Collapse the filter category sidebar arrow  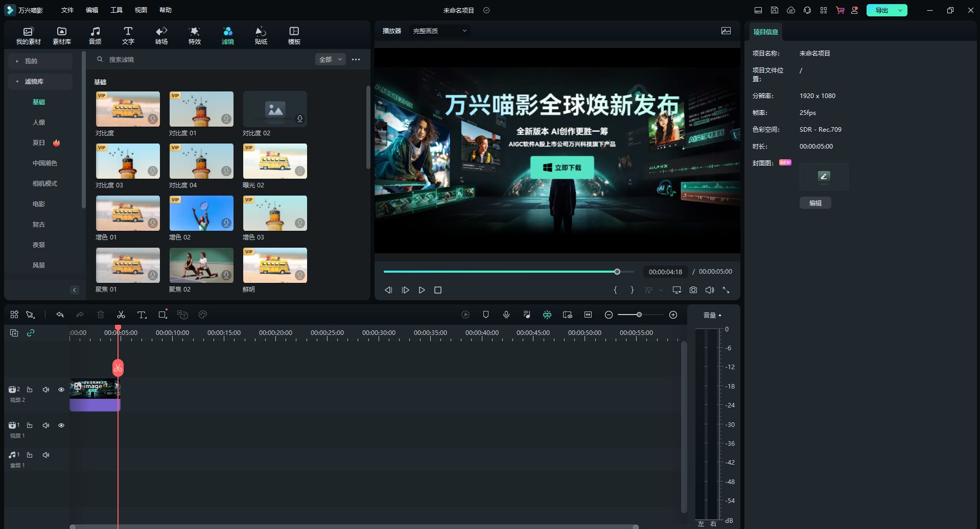75,290
